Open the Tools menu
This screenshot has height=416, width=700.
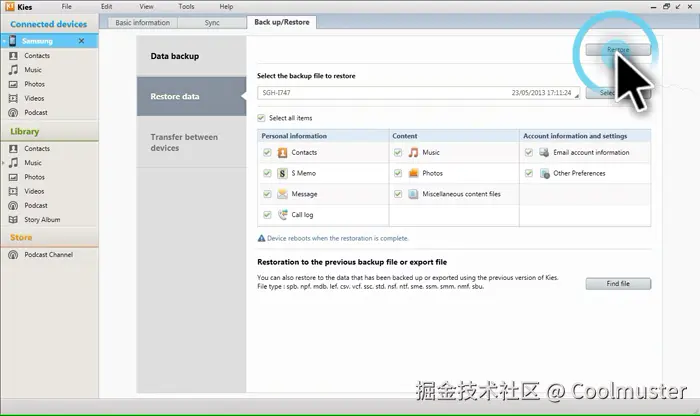(x=186, y=7)
